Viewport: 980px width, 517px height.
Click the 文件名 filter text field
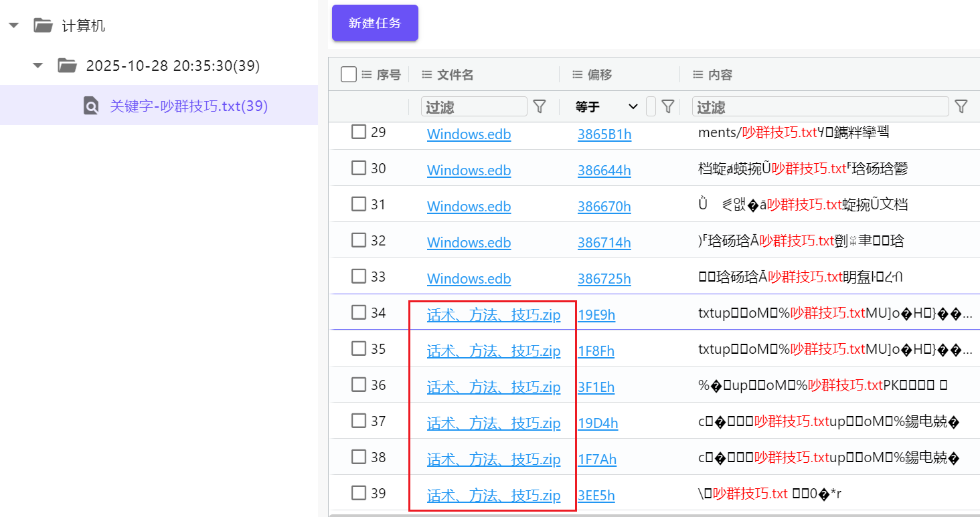(x=474, y=106)
